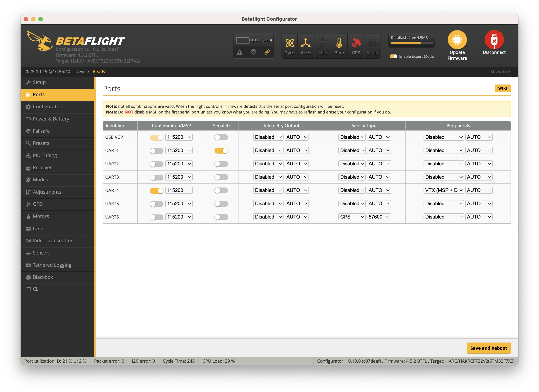The height and width of the screenshot is (392, 539).
Task: Select the Motors section in sidebar
Action: [x=41, y=216]
